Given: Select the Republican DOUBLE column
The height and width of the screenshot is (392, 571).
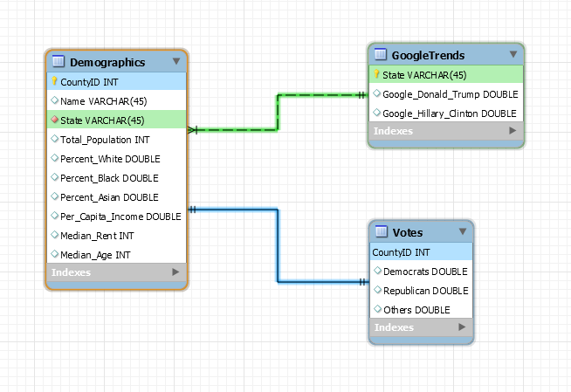Looking at the screenshot, I should (x=422, y=291).
